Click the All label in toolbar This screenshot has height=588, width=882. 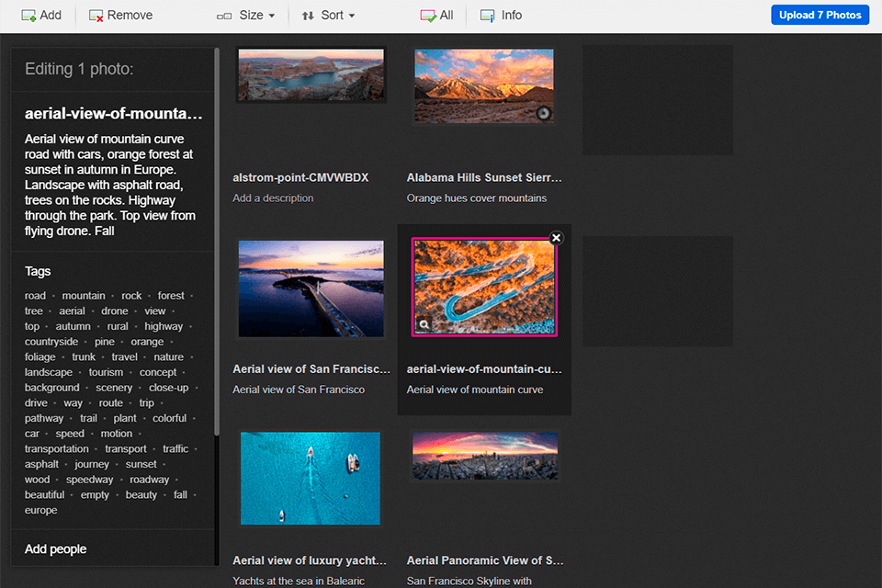[447, 16]
